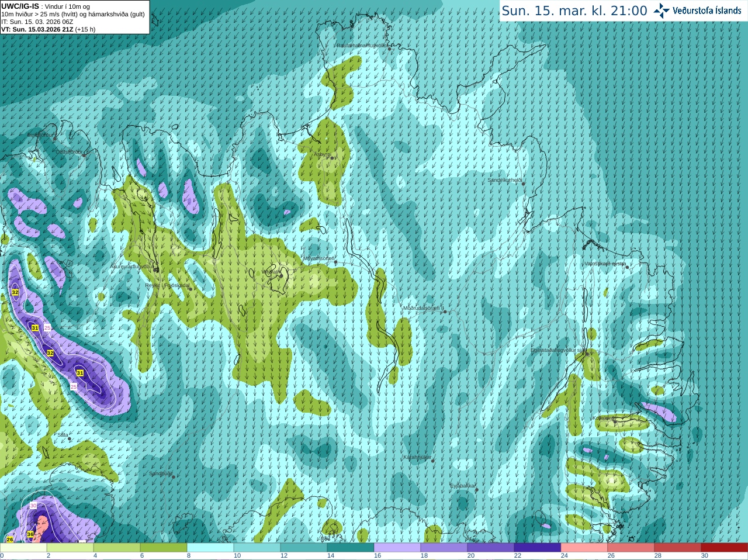Pick the 26–28 m/s salmon red legend swatch
This screenshot has height=560, width=748.
click(631, 548)
